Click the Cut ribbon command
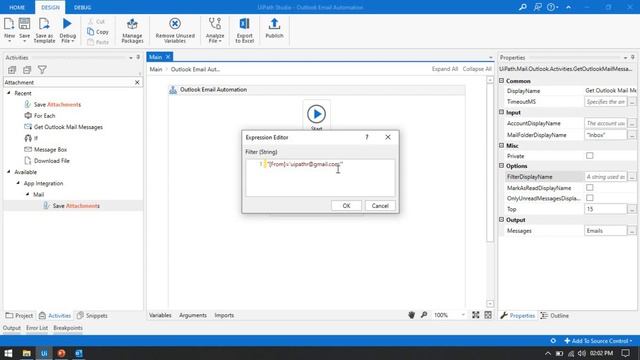Viewport: 640px width, 360px height. pyautogui.click(x=97, y=22)
